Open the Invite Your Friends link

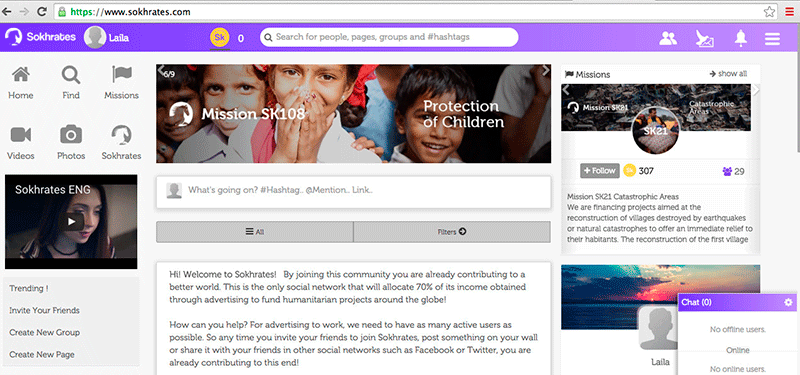click(44, 310)
